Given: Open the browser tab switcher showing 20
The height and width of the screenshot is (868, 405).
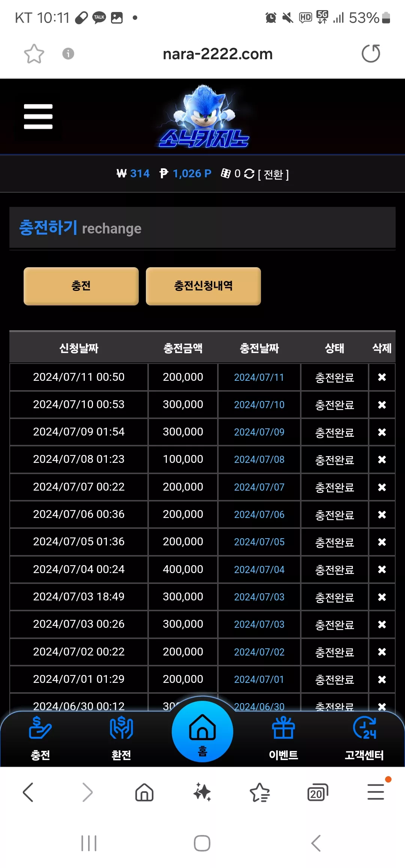Looking at the screenshot, I should click(317, 793).
